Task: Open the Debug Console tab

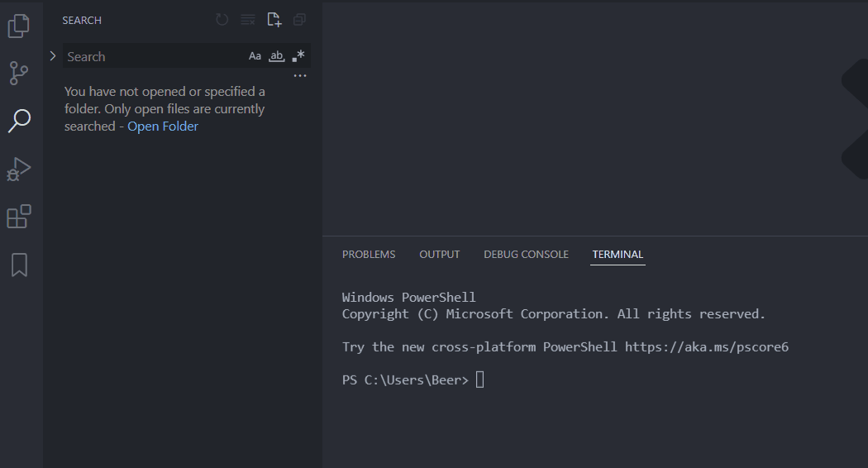Action: coord(526,255)
